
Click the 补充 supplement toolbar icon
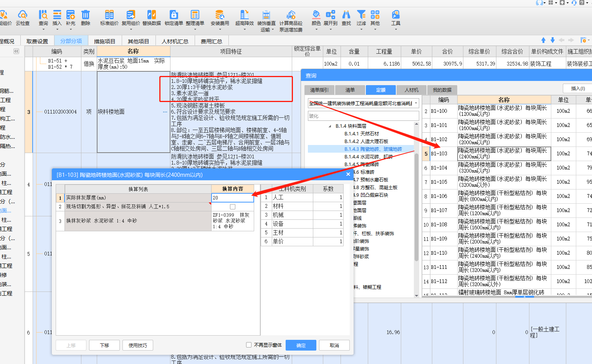pyautogui.click(x=71, y=18)
